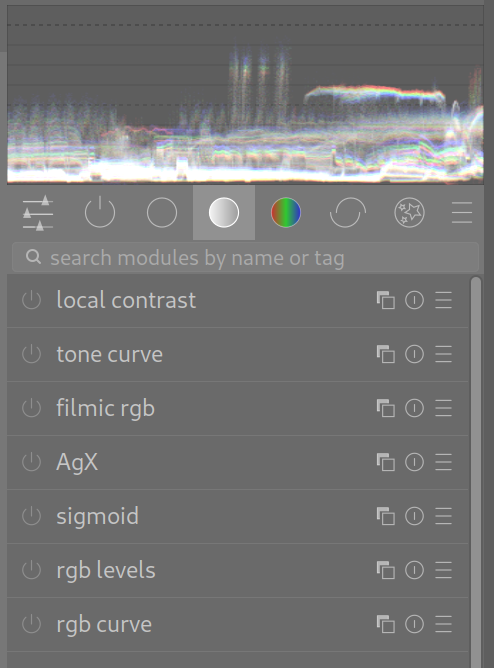This screenshot has width=494, height=668.
Task: Click the waveform scope display
Action: coord(245,95)
